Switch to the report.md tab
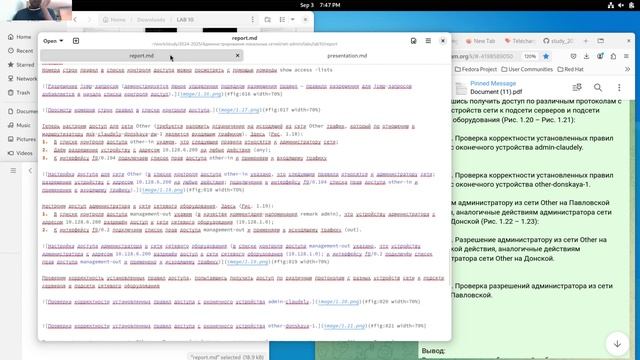The width and height of the screenshot is (640, 360). click(141, 56)
